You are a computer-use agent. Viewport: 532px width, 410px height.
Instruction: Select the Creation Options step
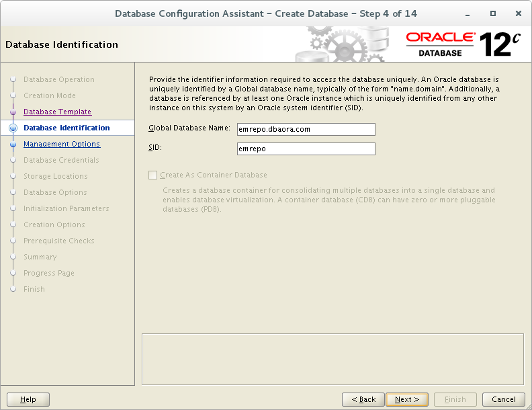(x=54, y=224)
